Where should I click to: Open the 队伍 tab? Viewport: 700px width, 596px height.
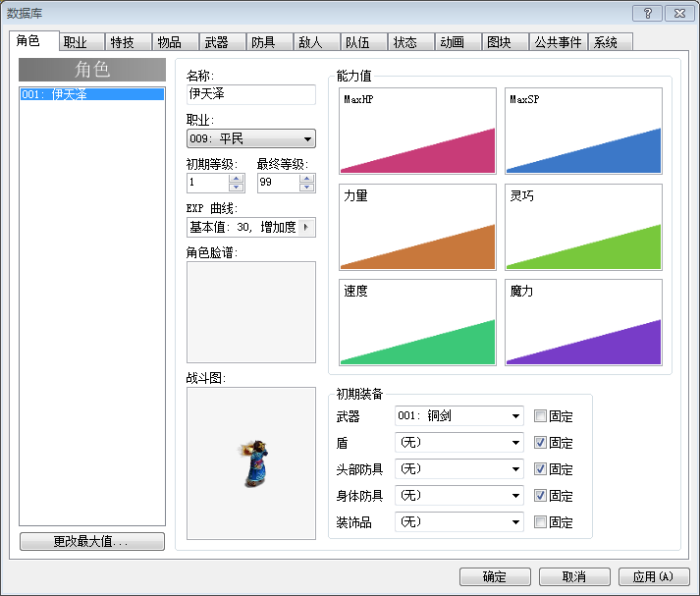tap(364, 42)
